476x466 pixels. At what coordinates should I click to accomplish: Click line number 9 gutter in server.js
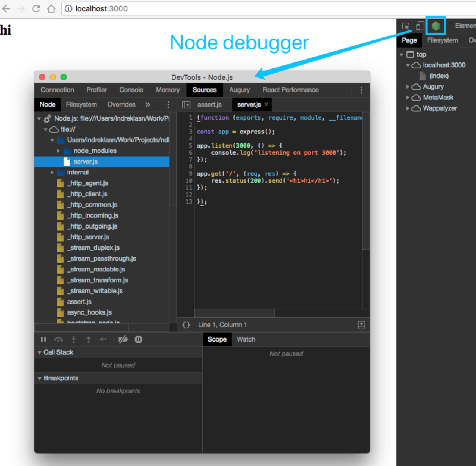coord(190,174)
